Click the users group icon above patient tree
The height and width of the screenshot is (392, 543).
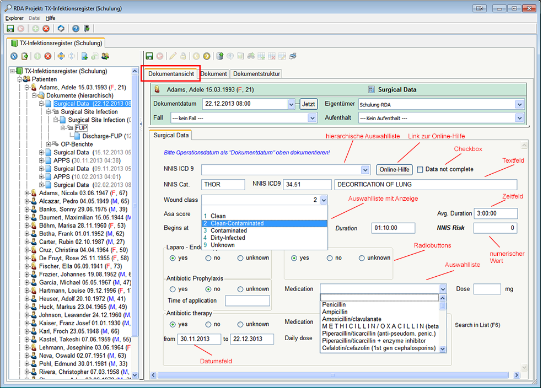coord(105,56)
